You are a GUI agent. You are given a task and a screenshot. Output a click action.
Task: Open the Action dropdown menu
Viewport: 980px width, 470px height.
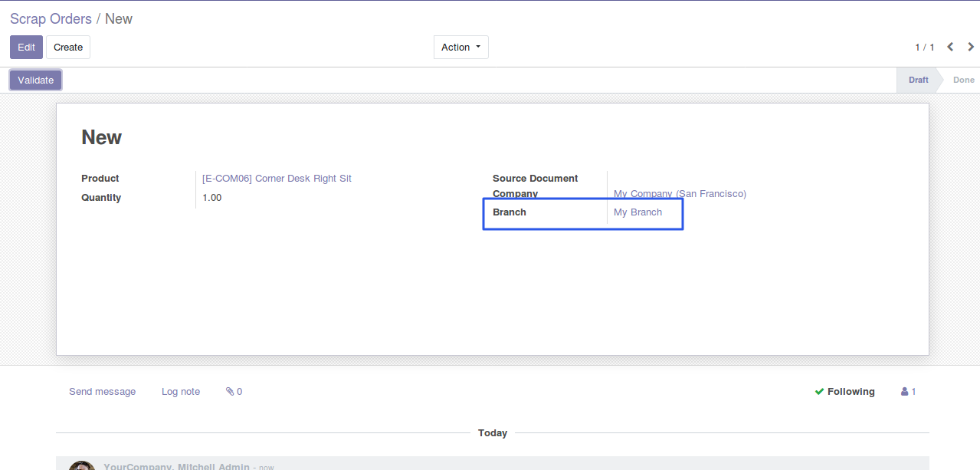tap(461, 47)
